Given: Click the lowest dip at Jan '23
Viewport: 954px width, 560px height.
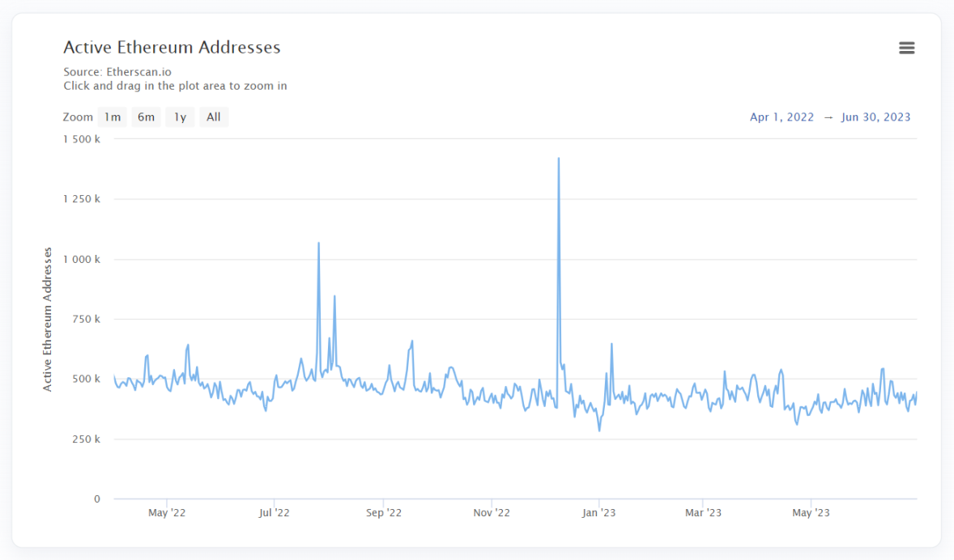Looking at the screenshot, I should tap(599, 430).
